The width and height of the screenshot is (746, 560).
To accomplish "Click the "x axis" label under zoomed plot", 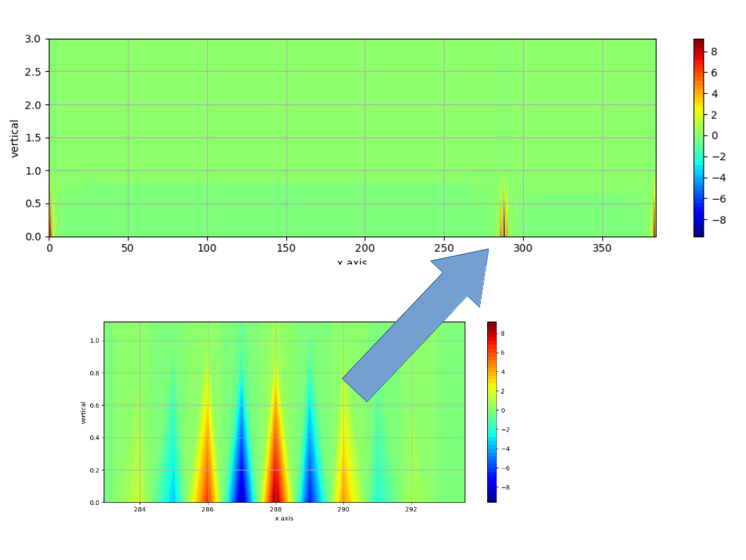I will [x=284, y=518].
